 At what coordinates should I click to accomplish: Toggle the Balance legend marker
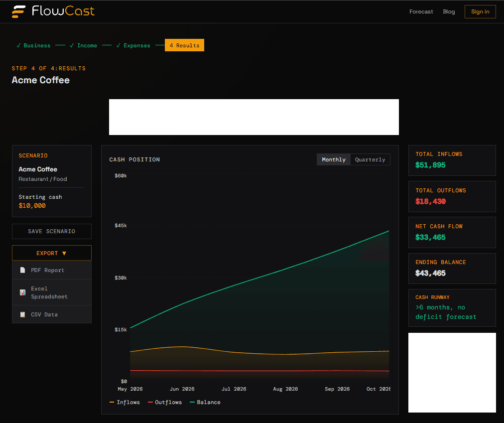coord(192,403)
